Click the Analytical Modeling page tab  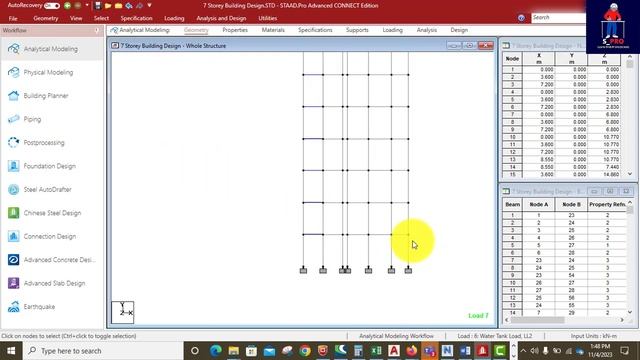[140, 30]
